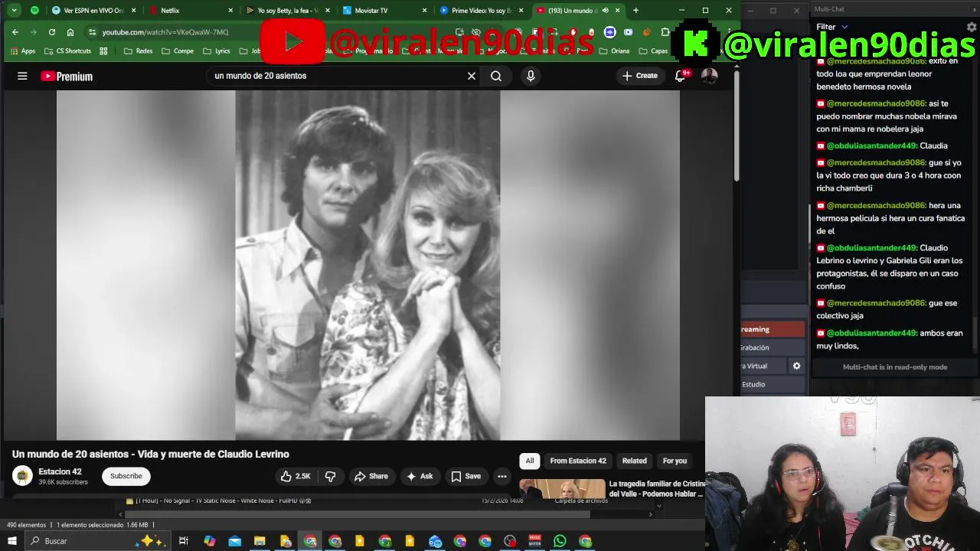Click the Ask button under video
The image size is (980, 551).
[x=420, y=476]
